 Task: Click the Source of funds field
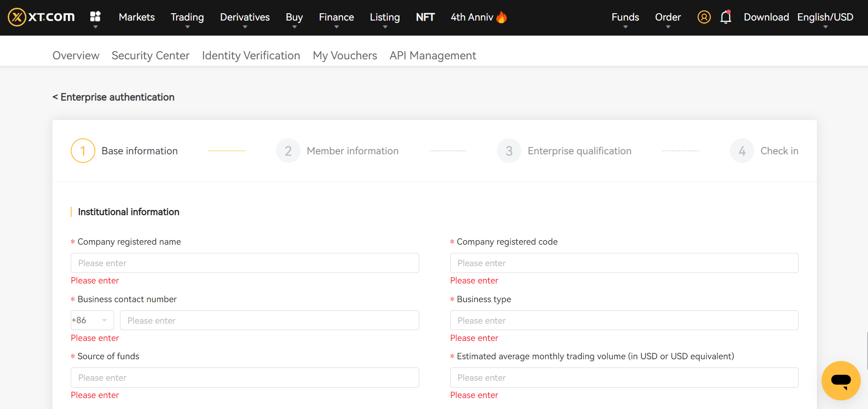pos(244,378)
